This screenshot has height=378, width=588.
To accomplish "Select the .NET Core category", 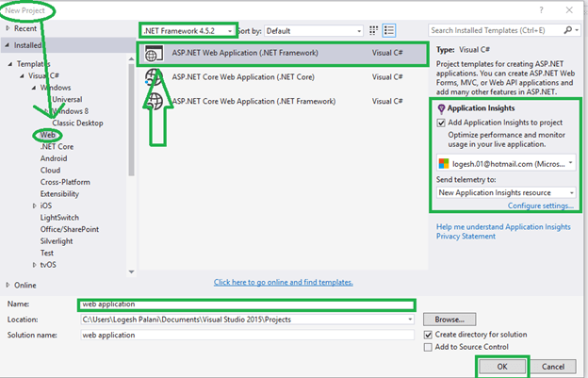I will coord(57,147).
